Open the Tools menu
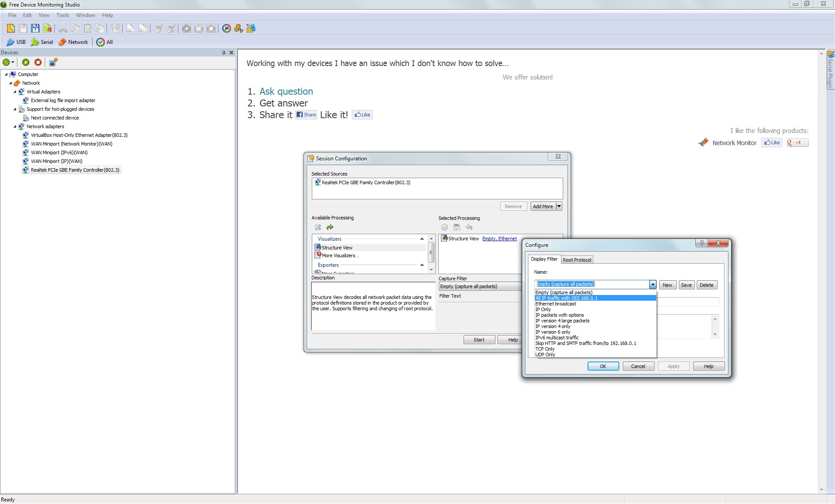 63,15
